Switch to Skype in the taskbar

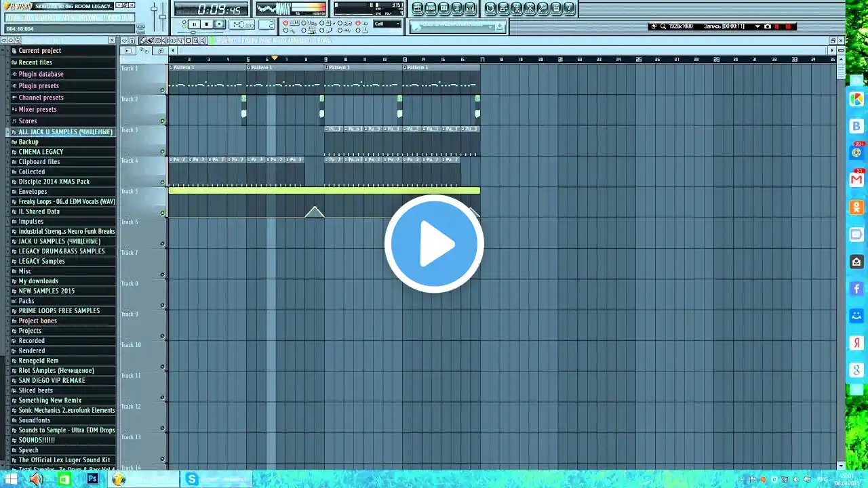coord(216,480)
